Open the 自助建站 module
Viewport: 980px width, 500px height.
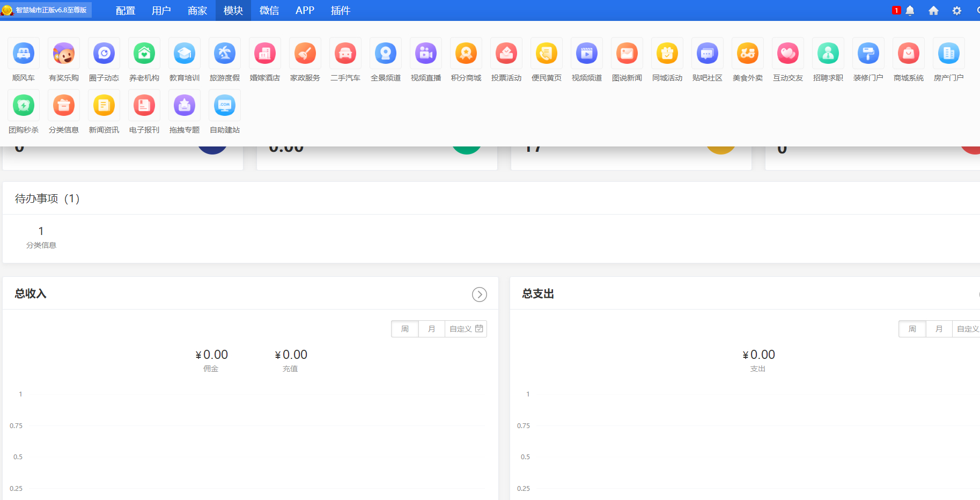pyautogui.click(x=225, y=112)
